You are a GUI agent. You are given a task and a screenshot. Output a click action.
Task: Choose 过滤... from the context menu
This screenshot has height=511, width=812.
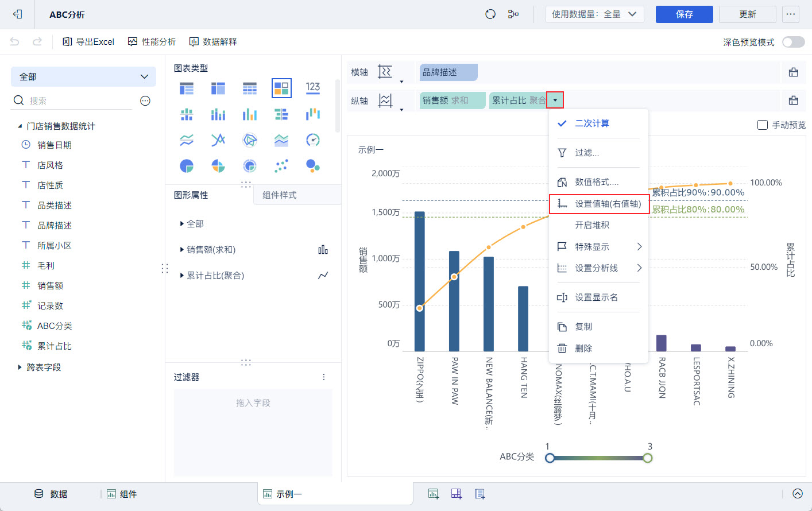pos(599,153)
